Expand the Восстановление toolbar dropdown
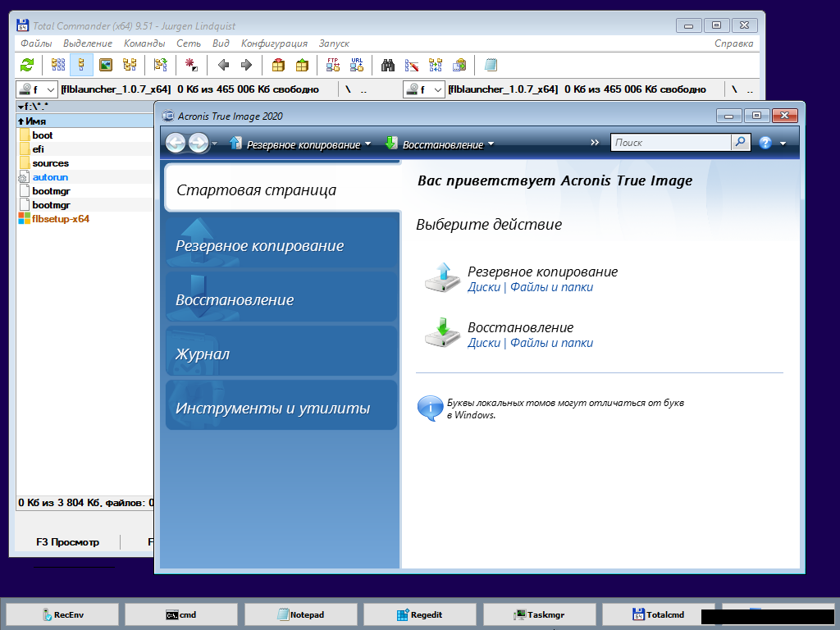 pos(491,144)
